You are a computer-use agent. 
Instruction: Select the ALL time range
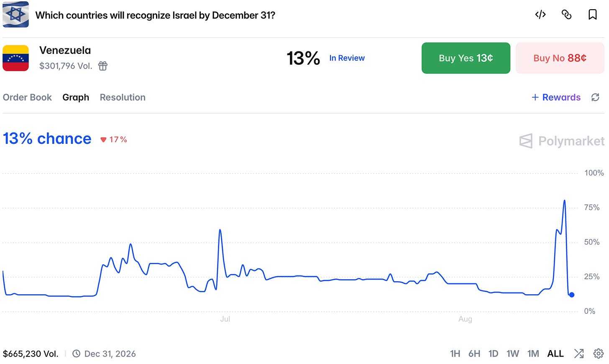coord(555,354)
